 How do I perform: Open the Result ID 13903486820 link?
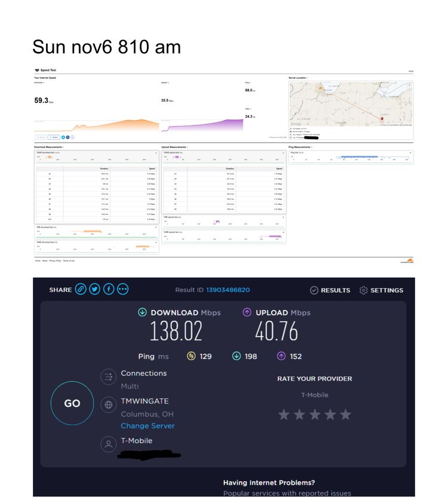228,290
